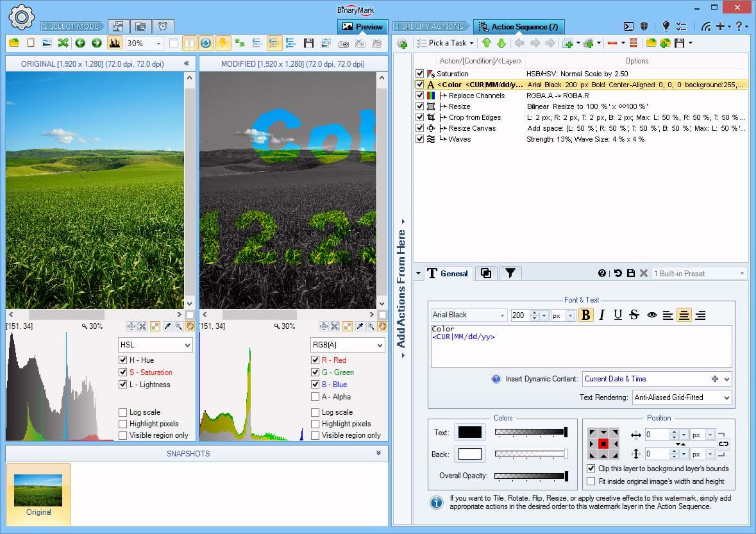Select the Original snapshot thumbnail

point(38,494)
